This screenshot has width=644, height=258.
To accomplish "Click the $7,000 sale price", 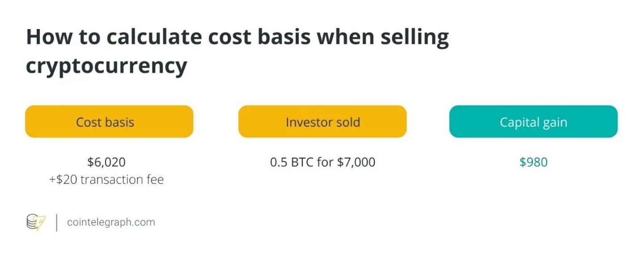I will [356, 162].
